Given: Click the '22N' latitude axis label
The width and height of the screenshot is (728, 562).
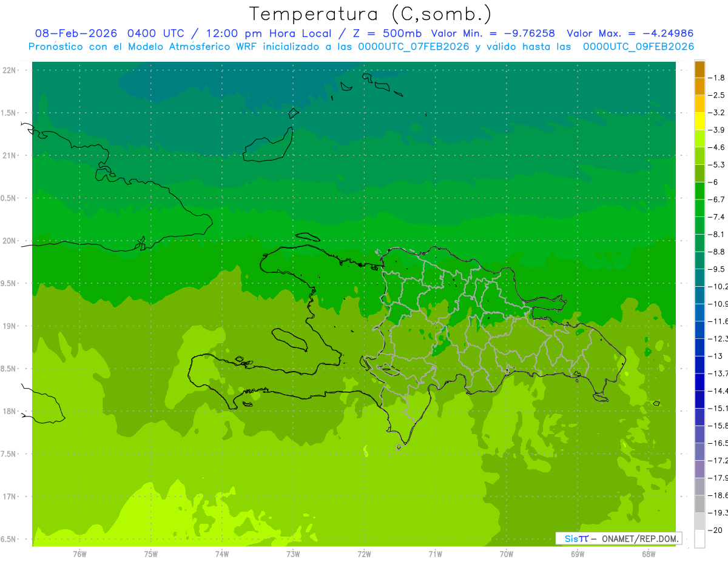Looking at the screenshot, I should (x=10, y=70).
